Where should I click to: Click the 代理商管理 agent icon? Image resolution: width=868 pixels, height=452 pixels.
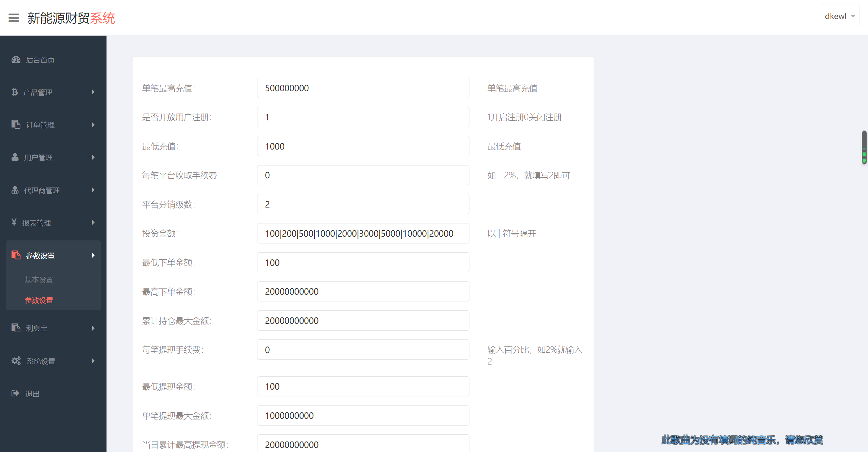[x=15, y=190]
